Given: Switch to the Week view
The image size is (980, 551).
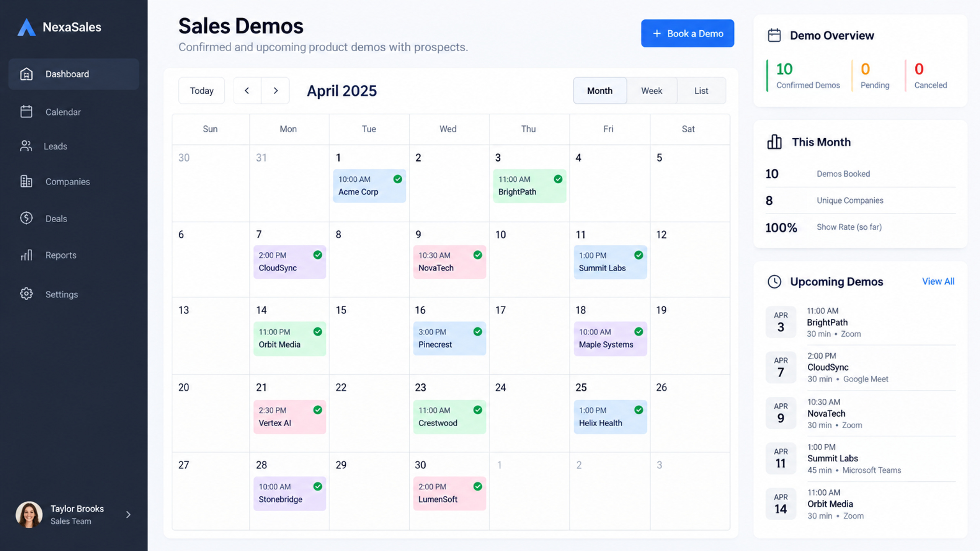Looking at the screenshot, I should click(652, 91).
